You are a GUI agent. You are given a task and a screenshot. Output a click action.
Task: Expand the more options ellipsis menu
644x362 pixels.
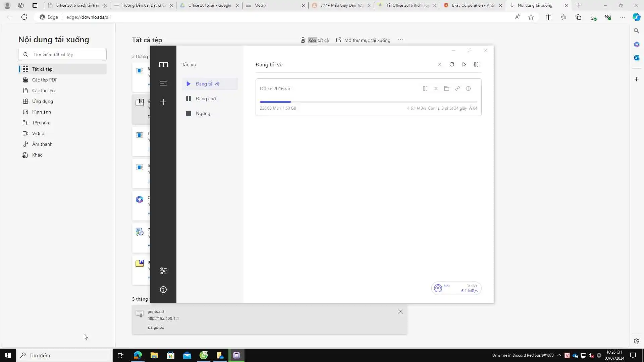pos(400,40)
